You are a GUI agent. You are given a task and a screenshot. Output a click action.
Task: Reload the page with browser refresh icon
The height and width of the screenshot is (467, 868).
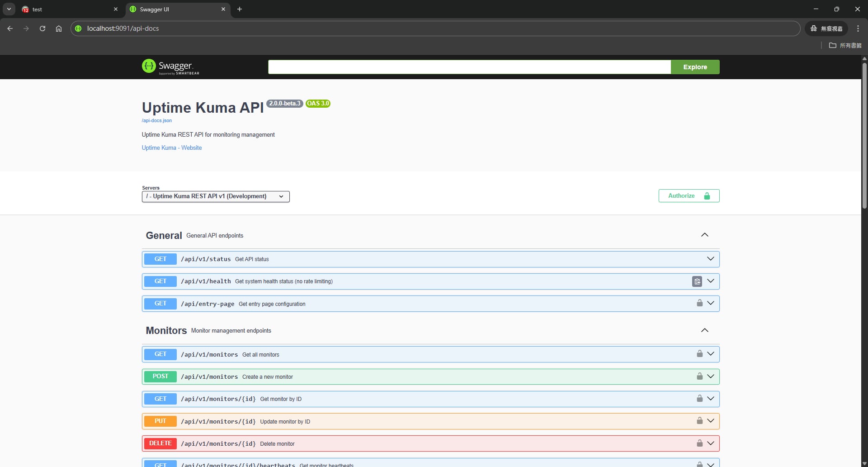[x=42, y=29]
